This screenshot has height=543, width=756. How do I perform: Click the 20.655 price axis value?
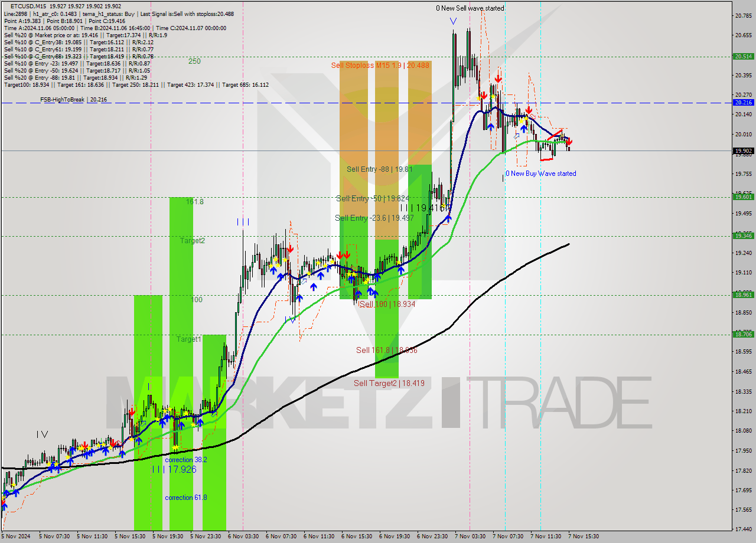(x=743, y=35)
